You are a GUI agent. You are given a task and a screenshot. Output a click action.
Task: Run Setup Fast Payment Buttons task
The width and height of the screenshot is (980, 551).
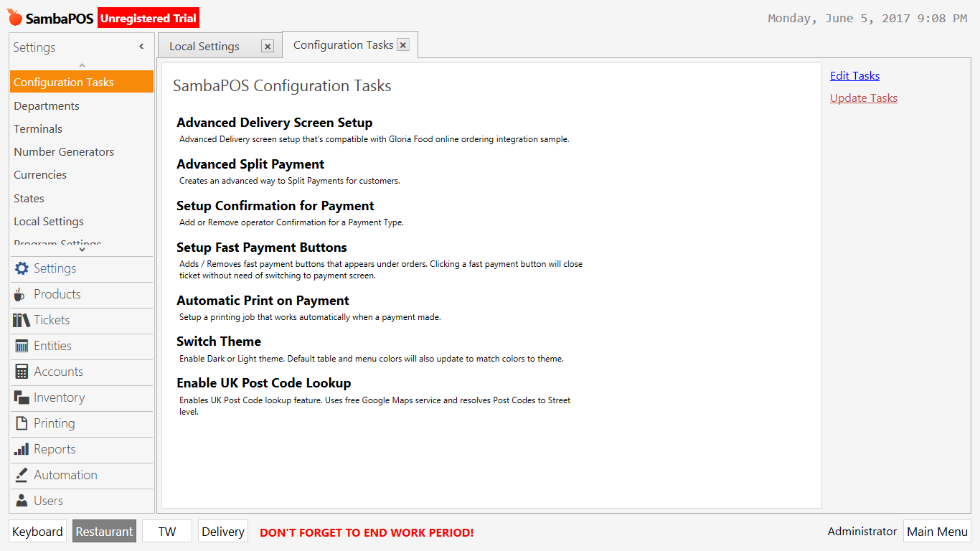click(x=262, y=248)
